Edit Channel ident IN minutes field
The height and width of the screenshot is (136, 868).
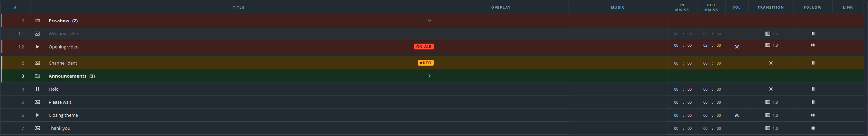pyautogui.click(x=676, y=63)
